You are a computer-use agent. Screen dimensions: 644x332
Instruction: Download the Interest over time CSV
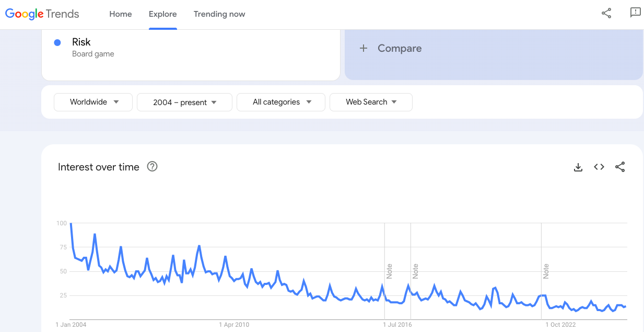578,167
